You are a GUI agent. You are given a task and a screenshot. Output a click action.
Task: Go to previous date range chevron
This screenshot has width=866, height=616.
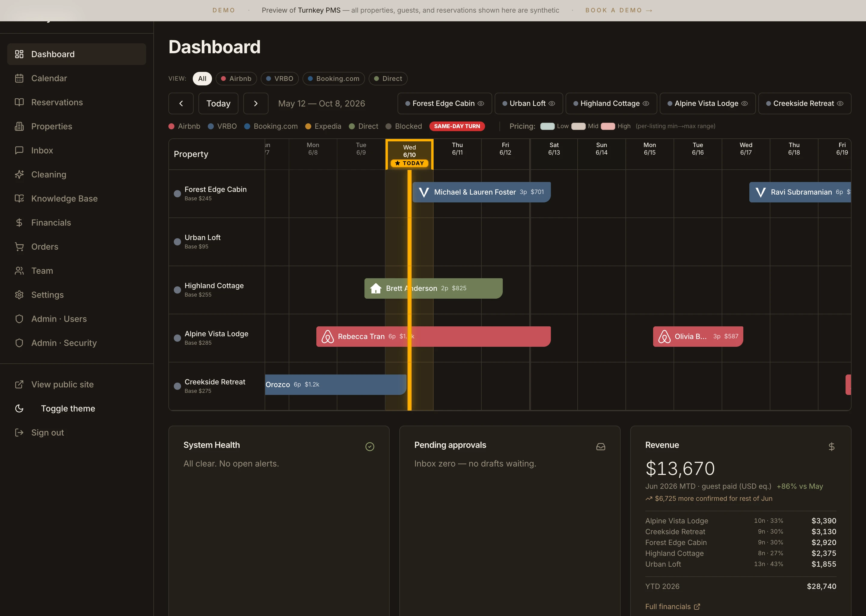click(181, 103)
